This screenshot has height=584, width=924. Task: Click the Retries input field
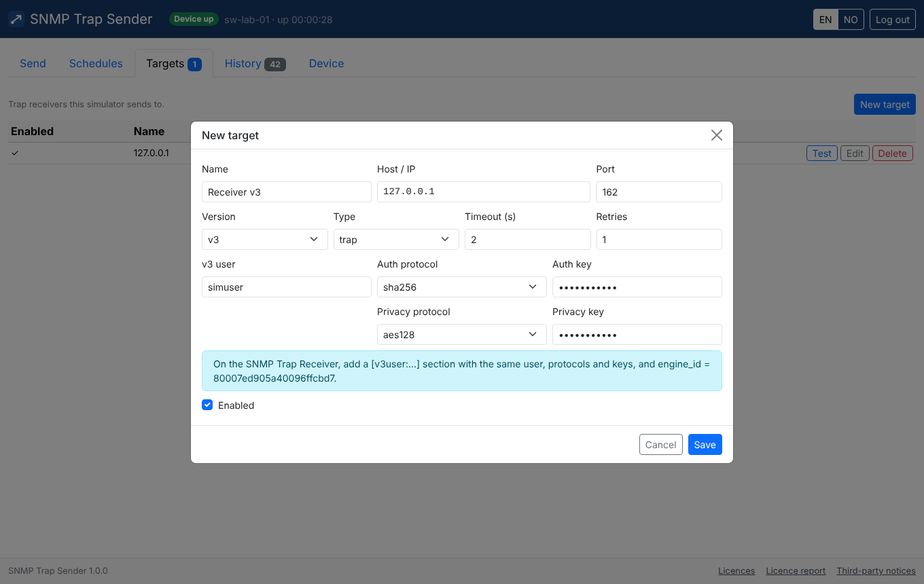[659, 239]
